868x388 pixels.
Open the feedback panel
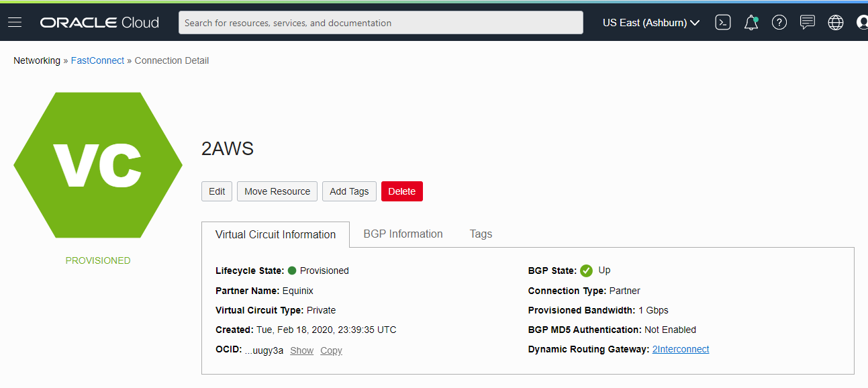tap(808, 22)
